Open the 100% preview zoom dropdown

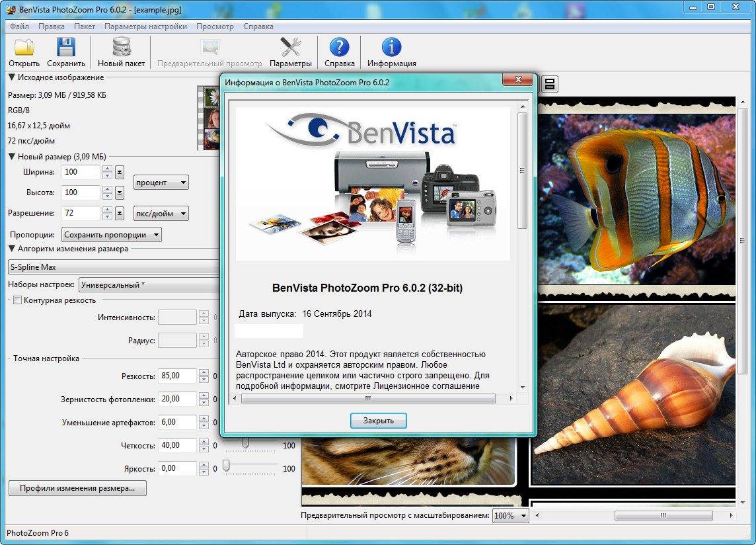pos(511,515)
